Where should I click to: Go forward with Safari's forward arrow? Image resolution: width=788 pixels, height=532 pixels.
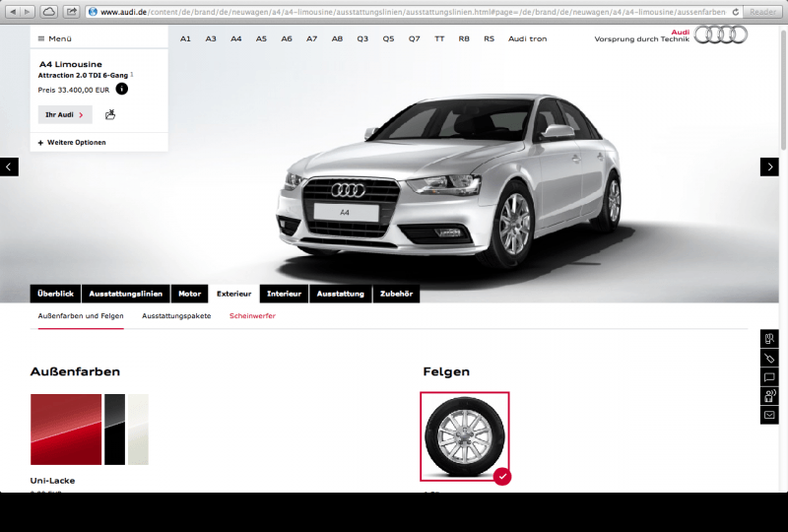[28, 12]
